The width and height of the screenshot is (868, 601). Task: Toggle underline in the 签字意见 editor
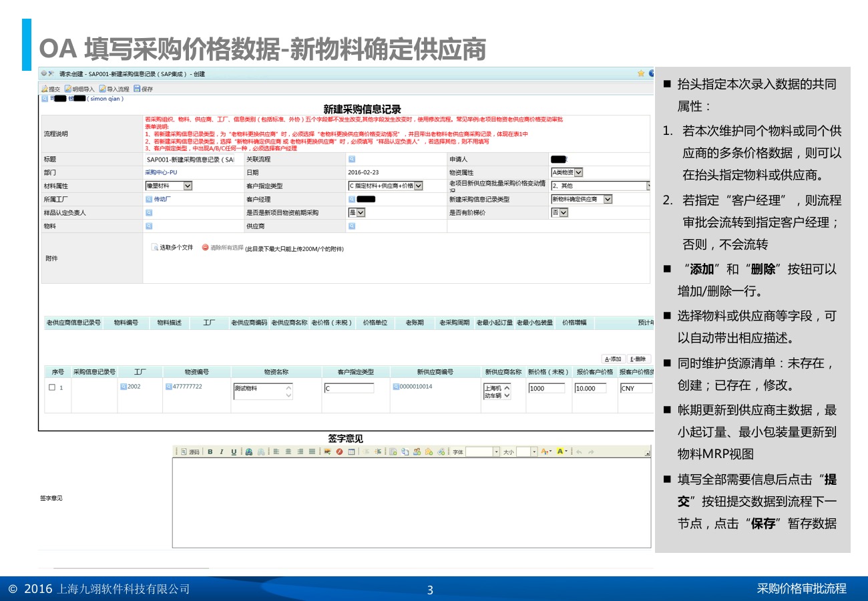click(234, 452)
